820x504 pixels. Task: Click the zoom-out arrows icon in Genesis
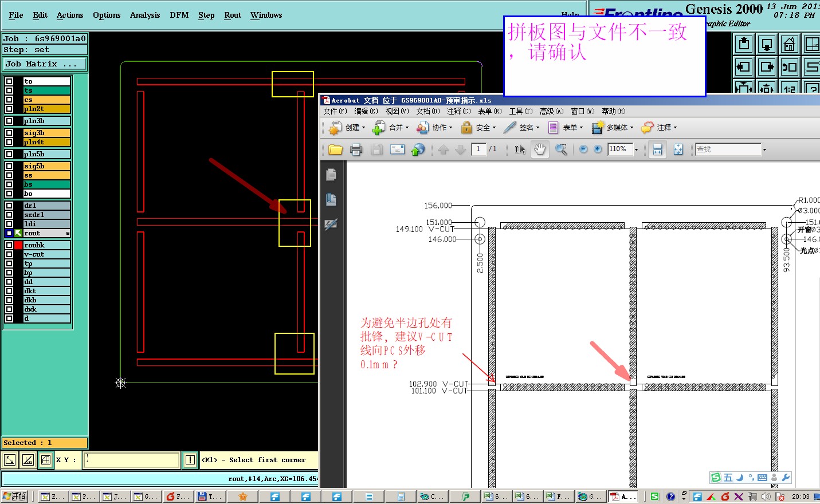click(767, 88)
